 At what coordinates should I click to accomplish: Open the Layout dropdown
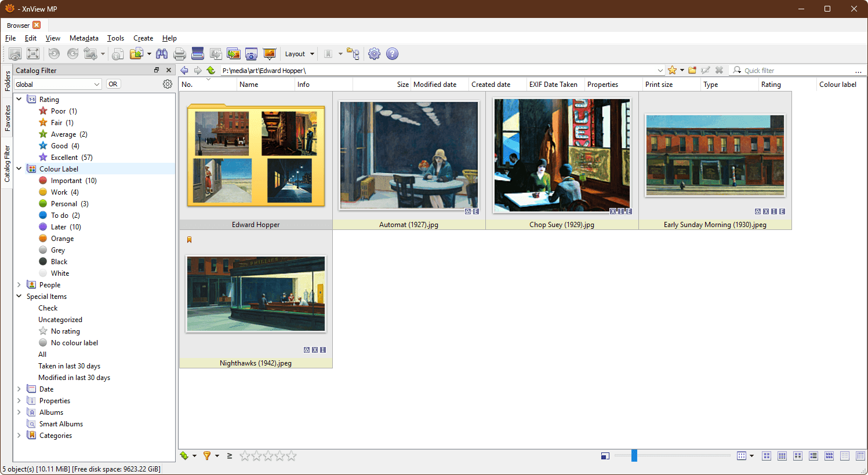point(299,53)
